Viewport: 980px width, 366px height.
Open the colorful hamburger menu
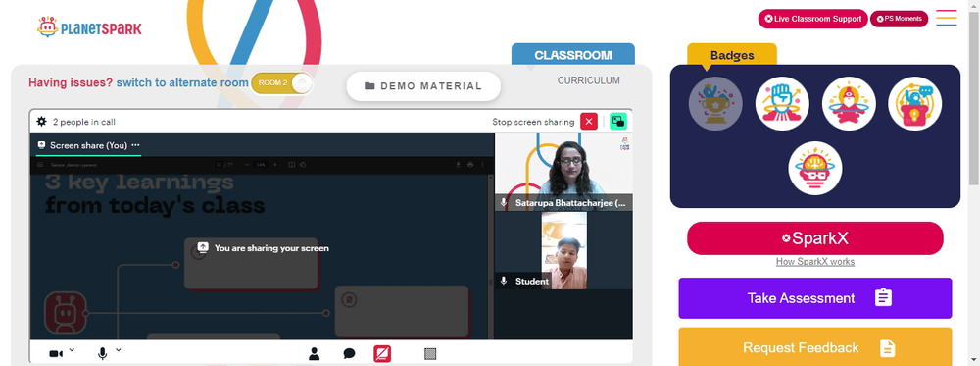pos(947,18)
